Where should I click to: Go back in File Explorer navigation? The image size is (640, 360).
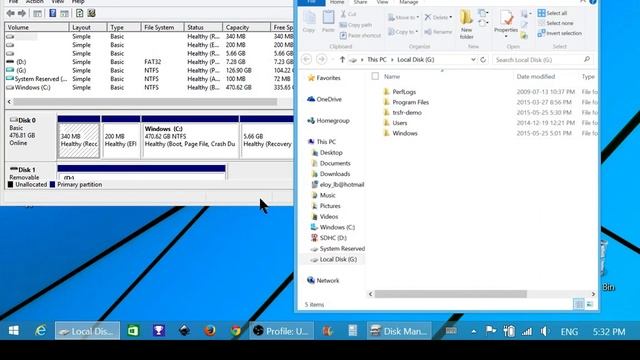[307, 60]
